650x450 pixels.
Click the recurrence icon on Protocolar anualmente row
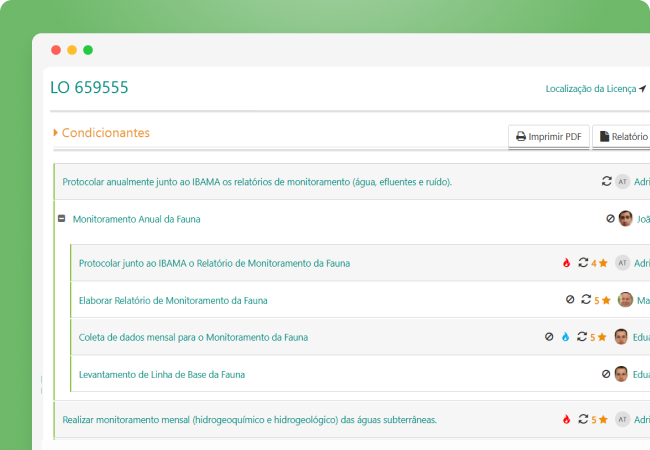[606, 181]
